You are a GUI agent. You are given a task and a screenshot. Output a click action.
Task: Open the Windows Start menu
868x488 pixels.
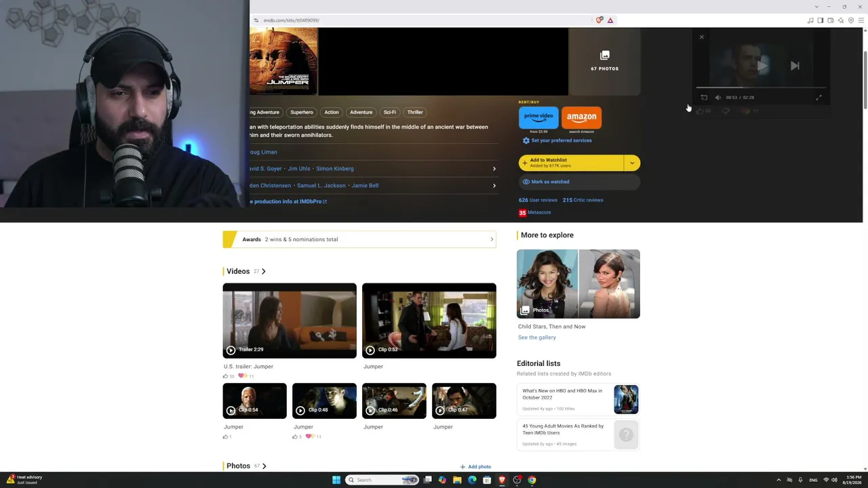(x=336, y=480)
